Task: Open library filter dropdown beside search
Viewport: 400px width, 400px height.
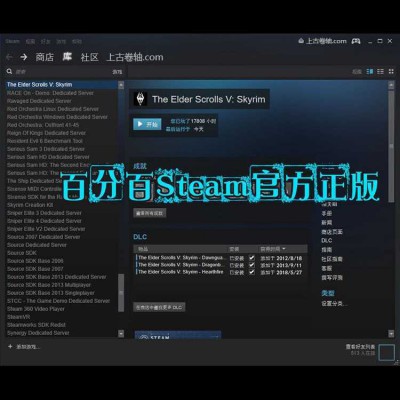Action: (117, 72)
